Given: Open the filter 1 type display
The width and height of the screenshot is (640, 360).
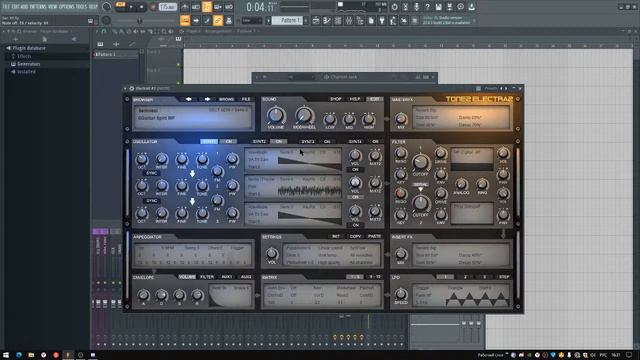Looking at the screenshot, I should coord(472,159).
